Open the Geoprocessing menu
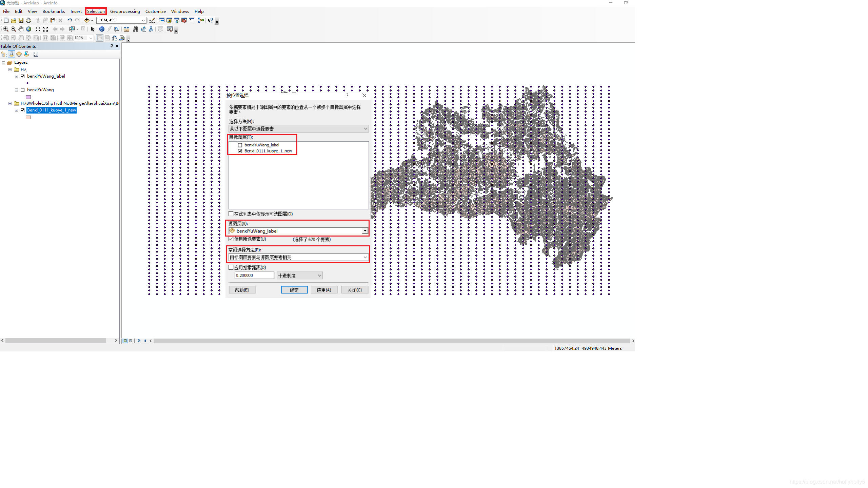Viewport: 868px width, 488px height. tap(125, 11)
